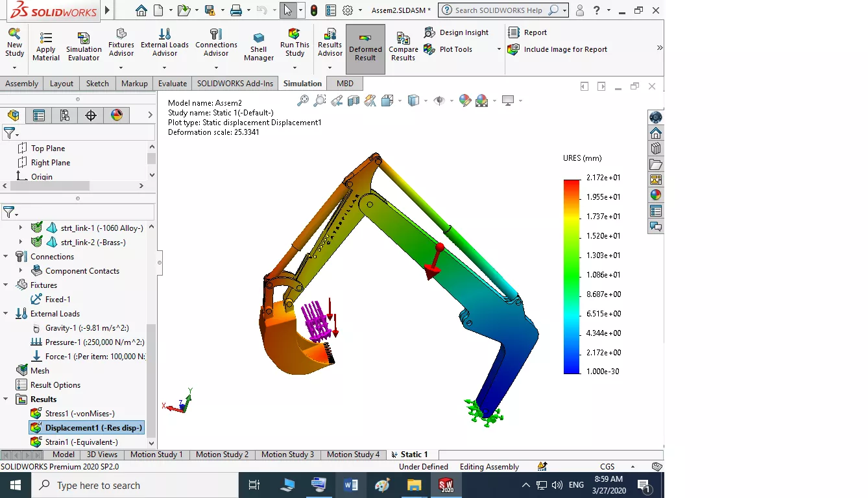Screen dimensions: 868x498
Task: Click the URES color legend bar
Action: 572,277
